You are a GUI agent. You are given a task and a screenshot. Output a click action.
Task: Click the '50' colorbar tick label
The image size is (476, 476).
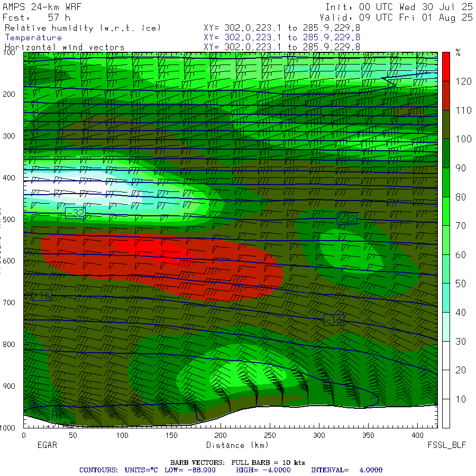point(461,283)
